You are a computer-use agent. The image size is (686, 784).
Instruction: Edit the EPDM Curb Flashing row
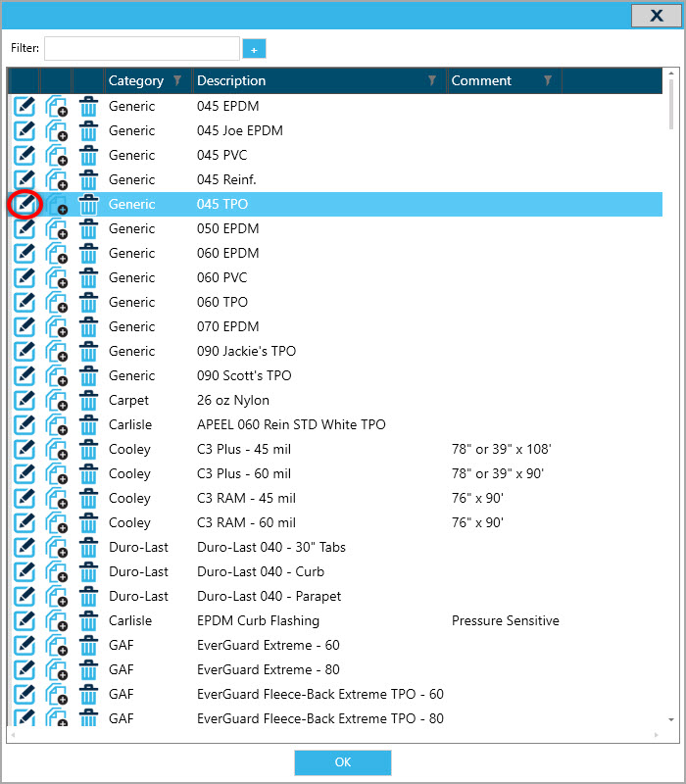[x=24, y=620]
